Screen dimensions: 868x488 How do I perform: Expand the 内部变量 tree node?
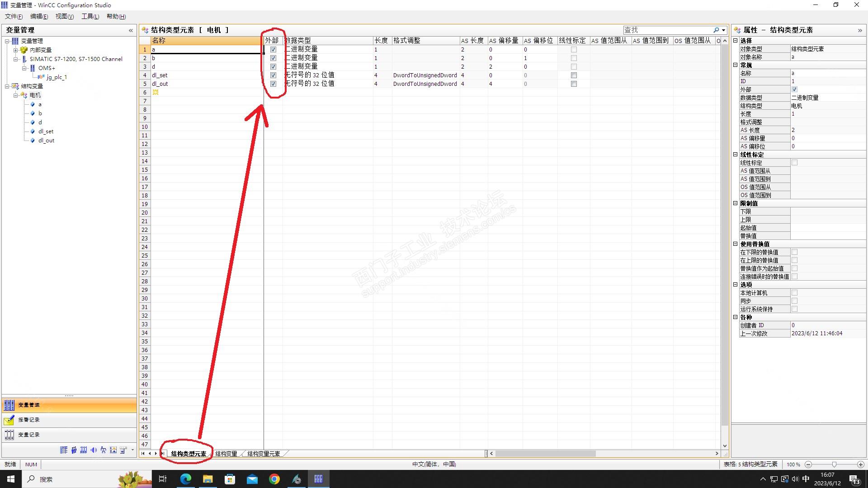pos(16,50)
